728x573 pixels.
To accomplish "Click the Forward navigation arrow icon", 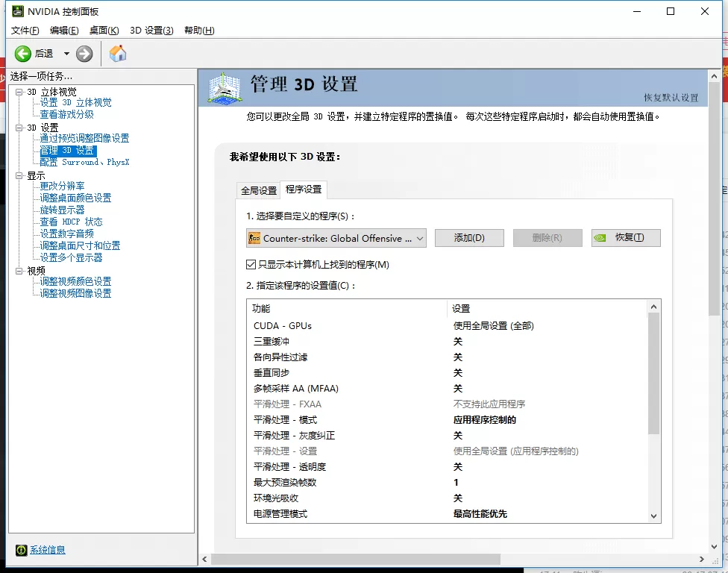I will 84,53.
